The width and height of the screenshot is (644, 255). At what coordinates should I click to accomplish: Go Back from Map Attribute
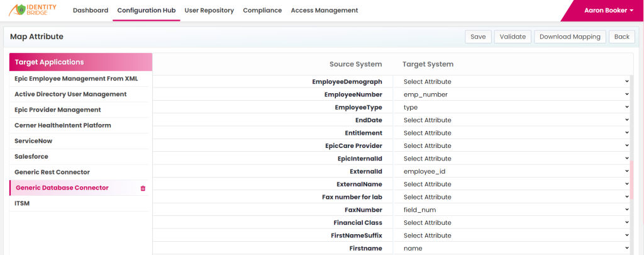tap(622, 37)
